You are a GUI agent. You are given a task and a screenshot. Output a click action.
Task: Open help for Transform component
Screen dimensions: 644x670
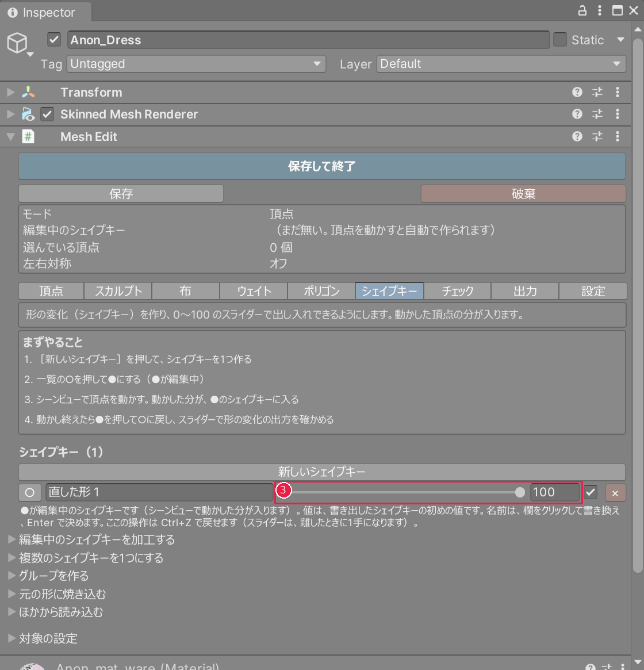[577, 92]
